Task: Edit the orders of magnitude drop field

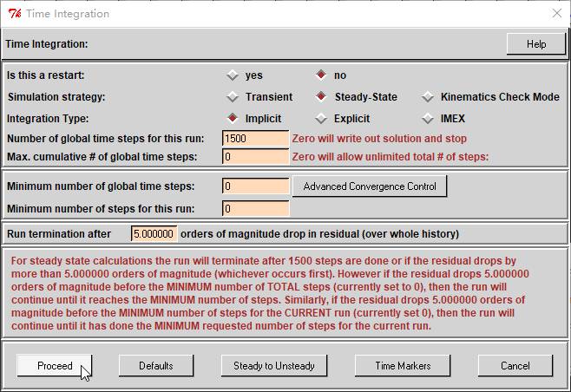Action: point(154,234)
